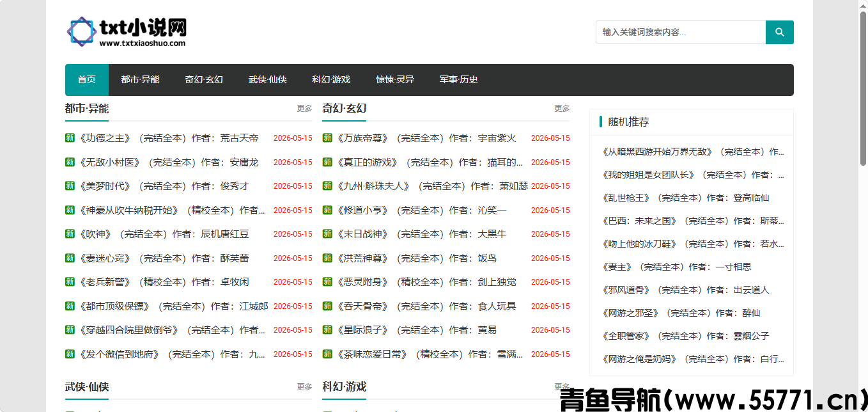Open recommended 《网游之邪圣》 by 醉仙
Viewport: 868px width, 412px height.
click(681, 313)
